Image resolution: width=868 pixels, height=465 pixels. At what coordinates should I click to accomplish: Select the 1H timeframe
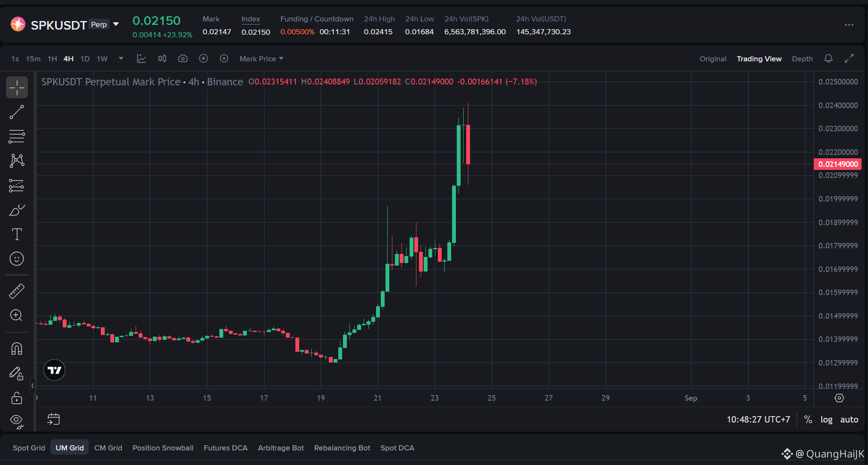coord(52,59)
